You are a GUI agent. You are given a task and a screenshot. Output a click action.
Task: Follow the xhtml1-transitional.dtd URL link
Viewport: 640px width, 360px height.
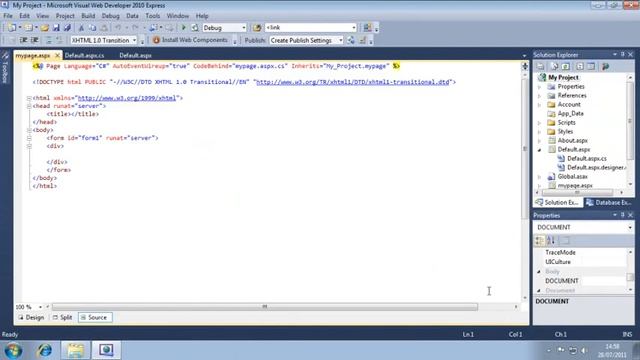pos(353,82)
